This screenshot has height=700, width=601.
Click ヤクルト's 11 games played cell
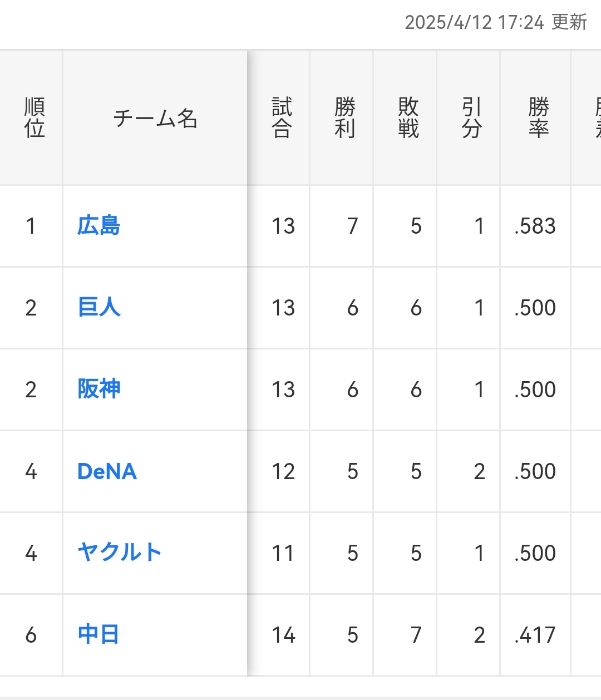pos(283,553)
